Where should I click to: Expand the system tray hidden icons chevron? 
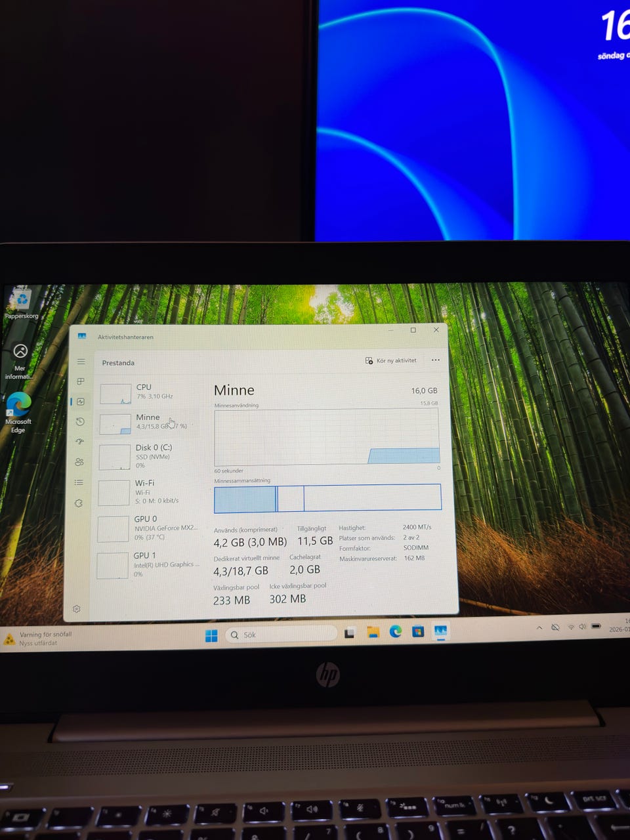(539, 627)
